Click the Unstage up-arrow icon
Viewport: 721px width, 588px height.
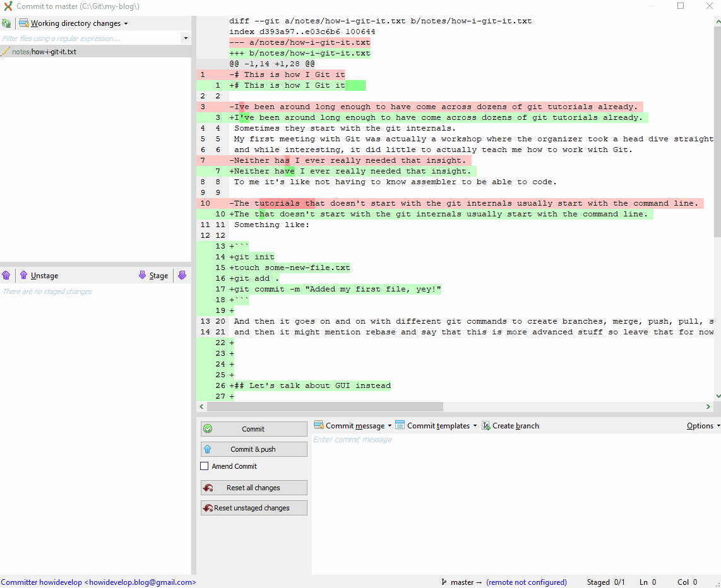23,275
